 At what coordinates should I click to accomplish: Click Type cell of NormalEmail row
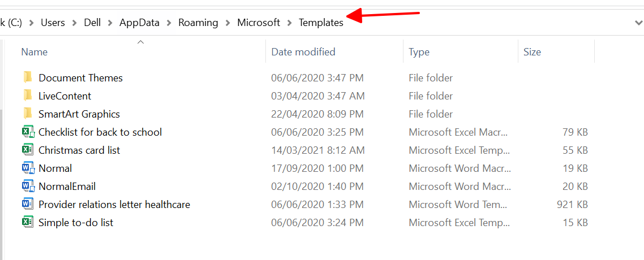[460, 186]
